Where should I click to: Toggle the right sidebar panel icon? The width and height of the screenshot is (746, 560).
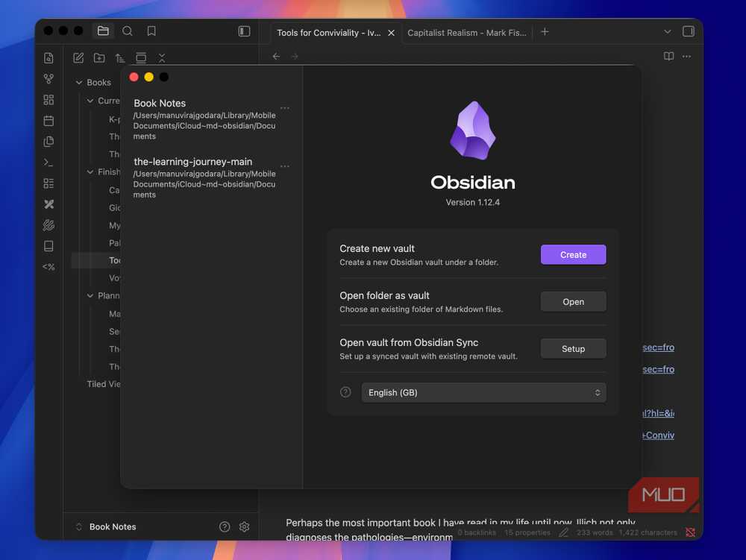click(x=688, y=31)
